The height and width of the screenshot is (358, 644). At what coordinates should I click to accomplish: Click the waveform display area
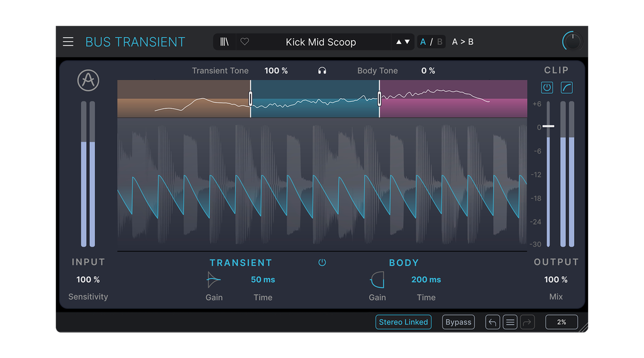[x=322, y=185]
